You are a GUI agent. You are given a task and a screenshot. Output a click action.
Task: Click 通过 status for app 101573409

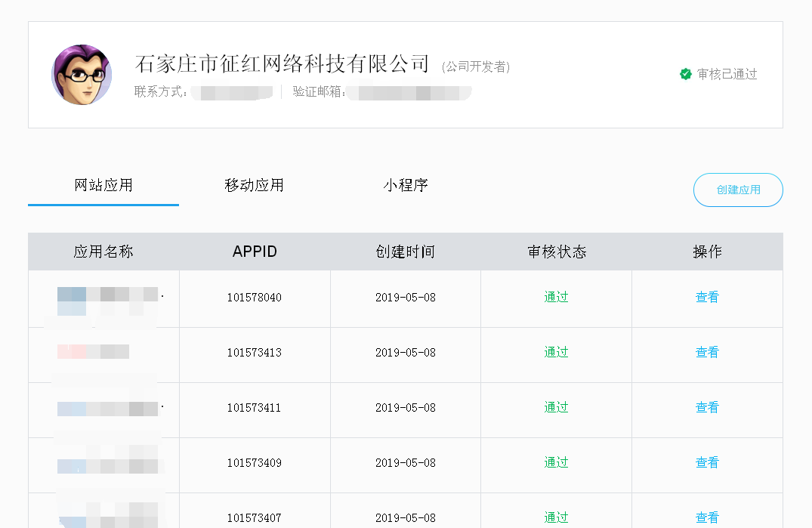556,462
